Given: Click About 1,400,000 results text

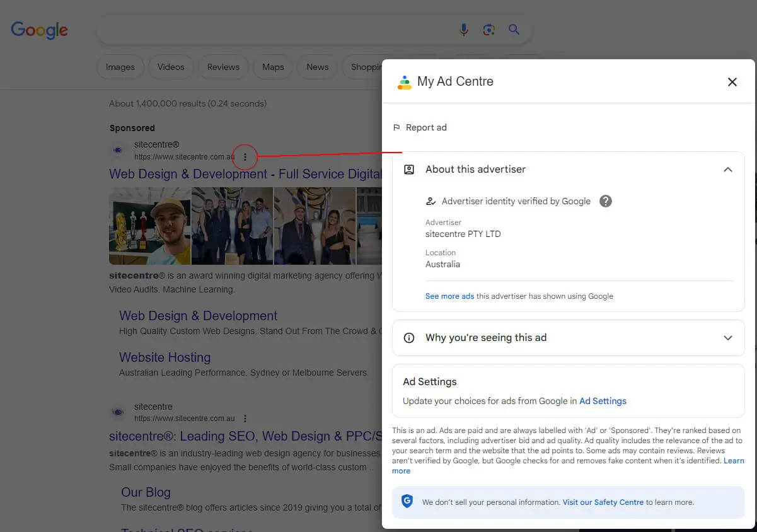Looking at the screenshot, I should click(188, 103).
